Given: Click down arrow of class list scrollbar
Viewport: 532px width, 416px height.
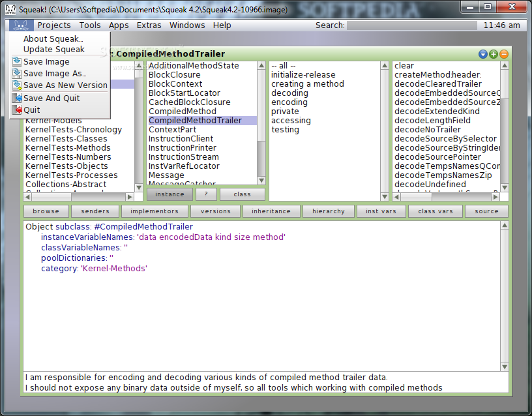Looking at the screenshot, I should (x=261, y=181).
